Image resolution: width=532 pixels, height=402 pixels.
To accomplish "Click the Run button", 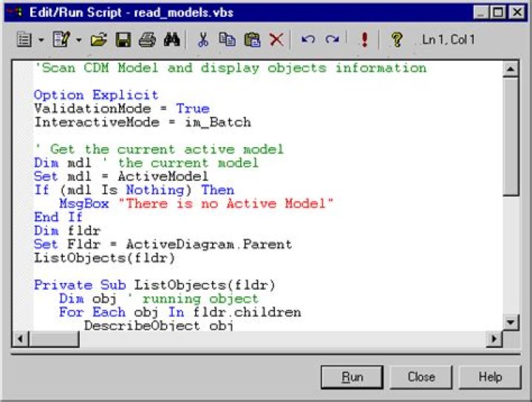I will tap(352, 377).
